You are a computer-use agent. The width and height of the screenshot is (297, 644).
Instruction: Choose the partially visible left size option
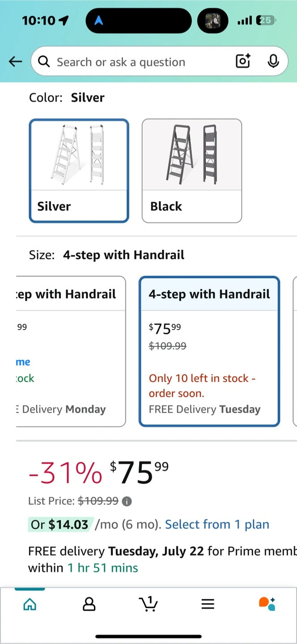71,351
